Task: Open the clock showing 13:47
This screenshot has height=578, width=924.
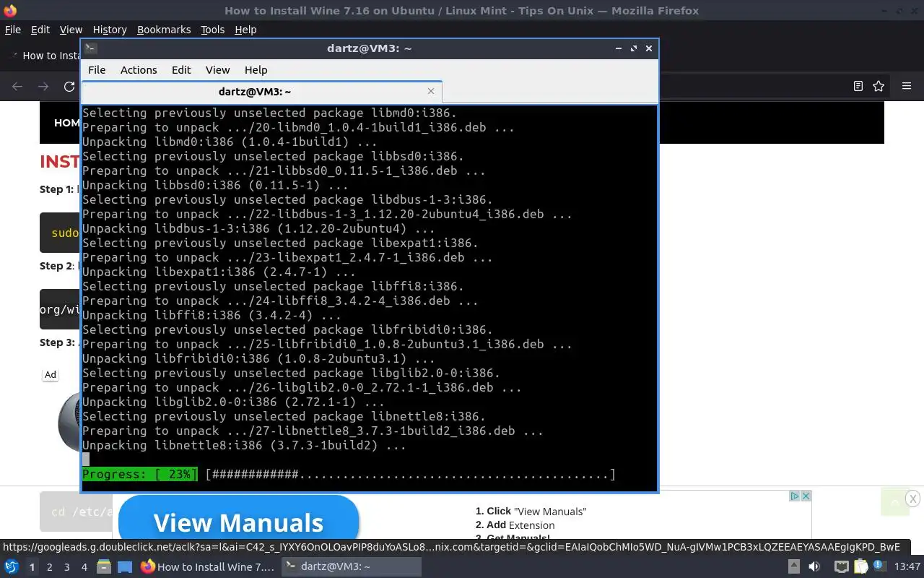Action: [x=907, y=566]
